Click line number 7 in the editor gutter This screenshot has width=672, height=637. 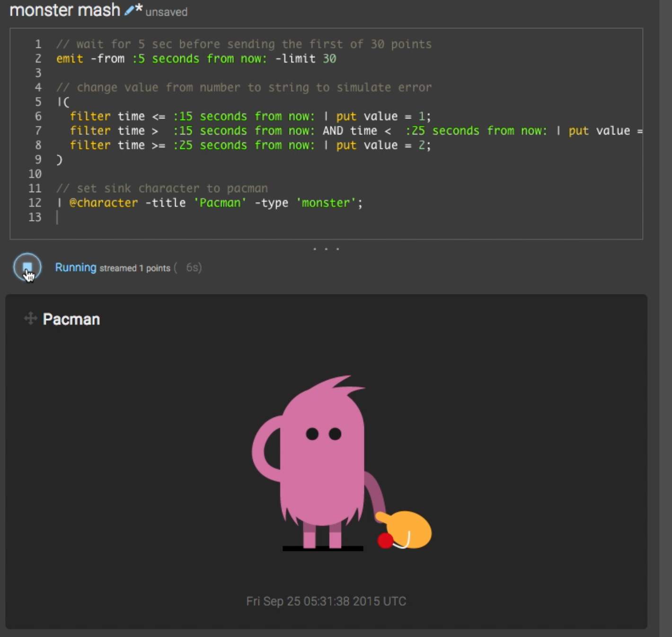38,131
